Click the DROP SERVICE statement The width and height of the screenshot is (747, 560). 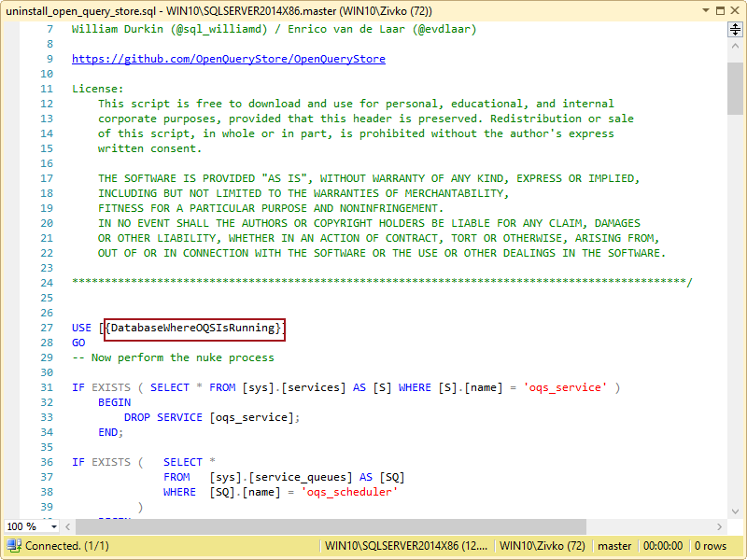coord(212,417)
